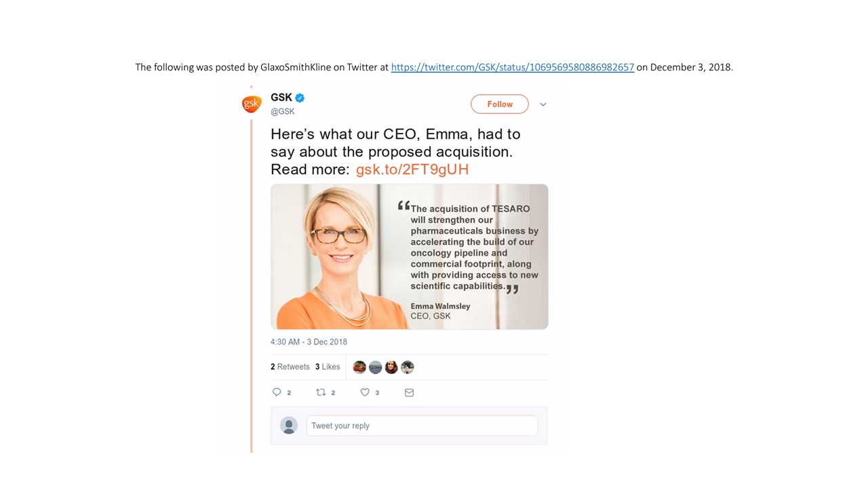Click into the Tweet your reply field
Image resolution: width=868 pixels, height=488 pixels.
[422, 426]
